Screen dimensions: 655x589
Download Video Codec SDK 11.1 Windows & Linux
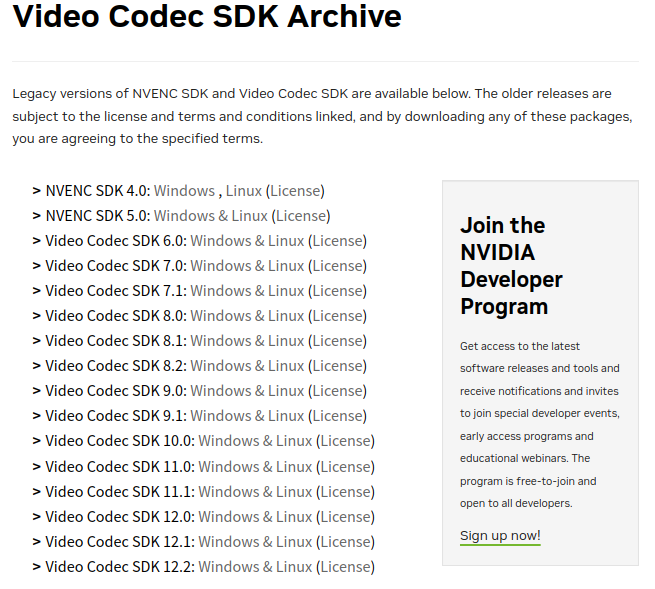pyautogui.click(x=255, y=493)
